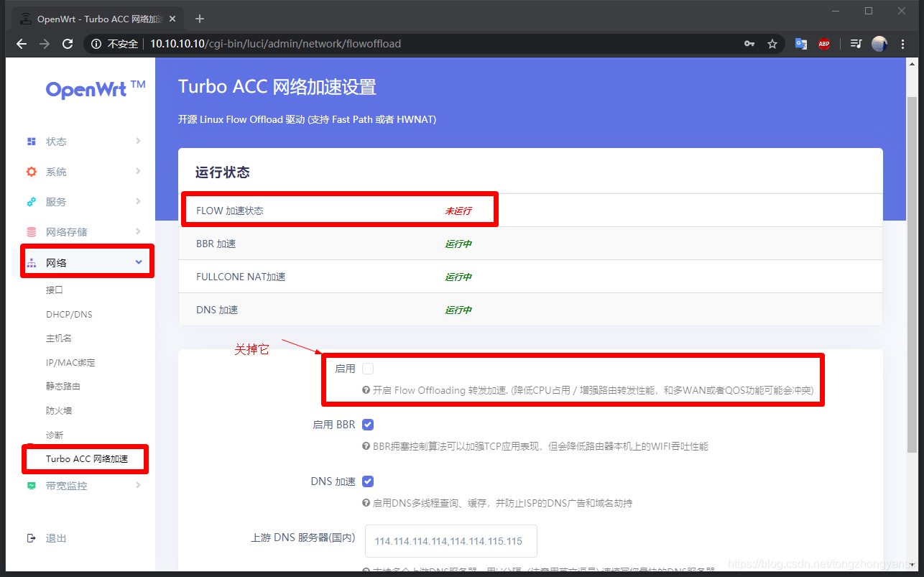Screen dimensions: 924x577
Task: Toggle the 启用 Flow Offloading checkbox
Action: pyautogui.click(x=368, y=369)
